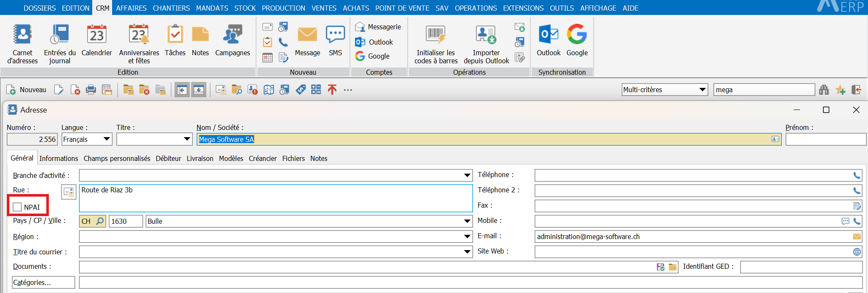Open the Tâches tasks list

(175, 41)
